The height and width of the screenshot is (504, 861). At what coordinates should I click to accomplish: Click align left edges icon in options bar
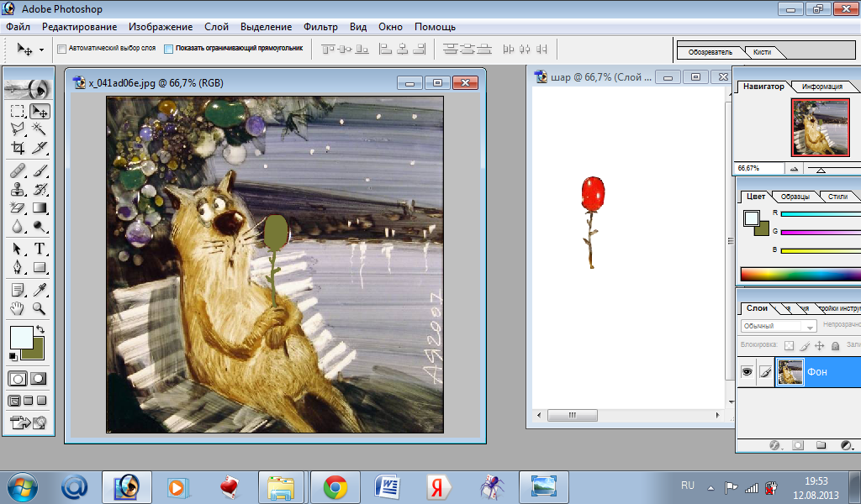coord(386,50)
